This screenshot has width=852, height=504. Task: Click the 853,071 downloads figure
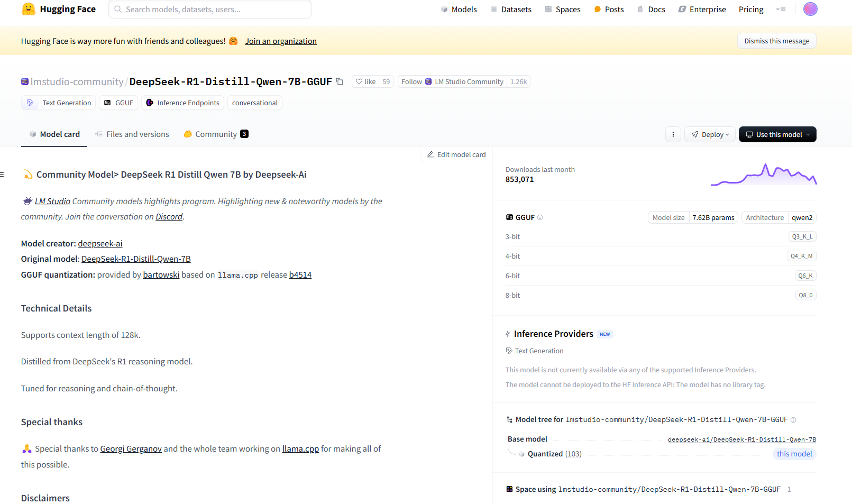click(519, 179)
